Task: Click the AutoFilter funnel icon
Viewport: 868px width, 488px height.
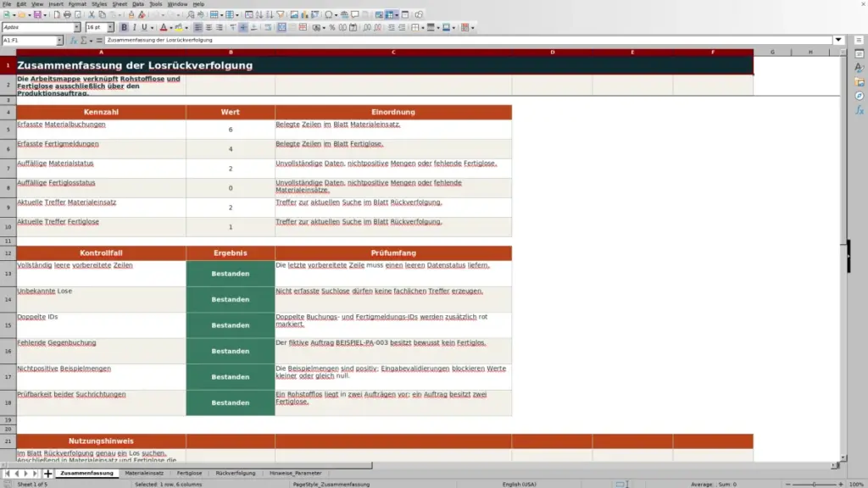Action: point(281,15)
